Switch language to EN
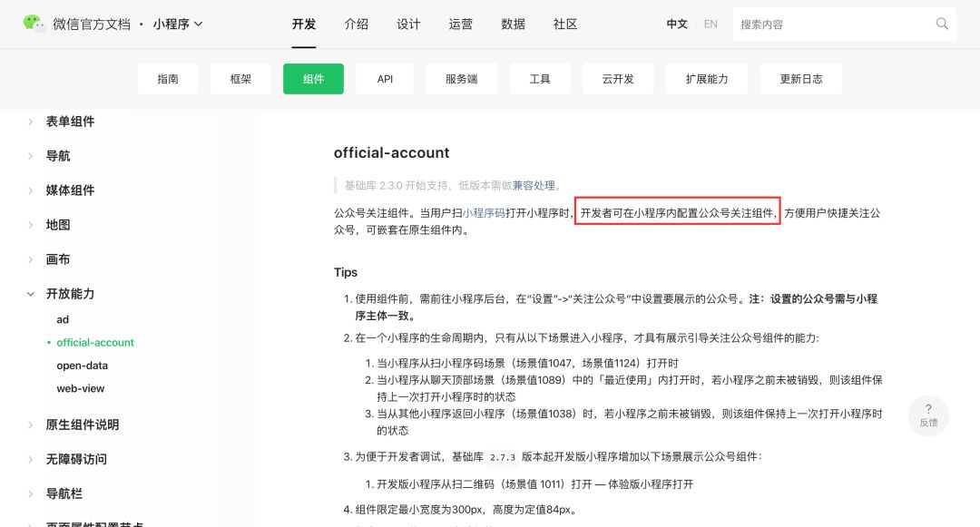 pos(710,24)
